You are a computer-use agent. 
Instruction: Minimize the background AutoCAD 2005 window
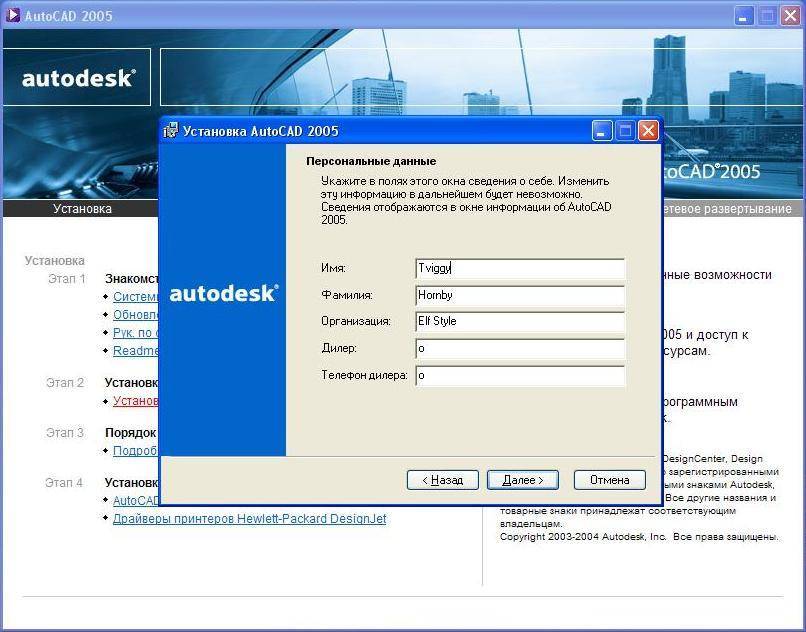[x=743, y=15]
